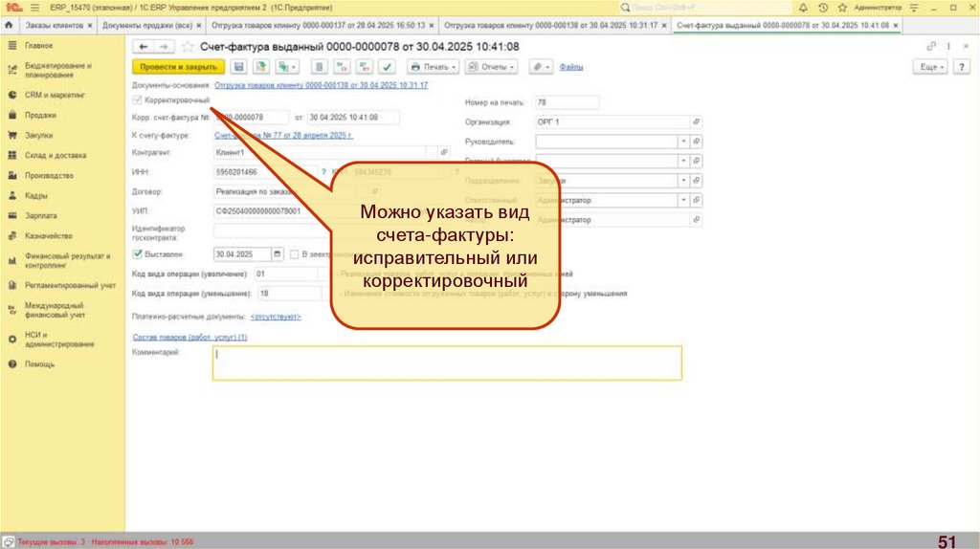The image size is (980, 549).
Task: Open payment documents <отсутствуют> link
Action: [276, 317]
